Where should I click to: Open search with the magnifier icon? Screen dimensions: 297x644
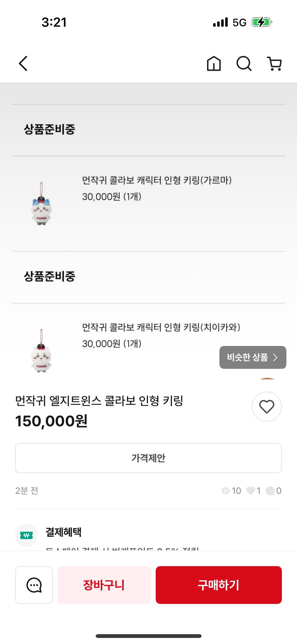click(x=244, y=63)
